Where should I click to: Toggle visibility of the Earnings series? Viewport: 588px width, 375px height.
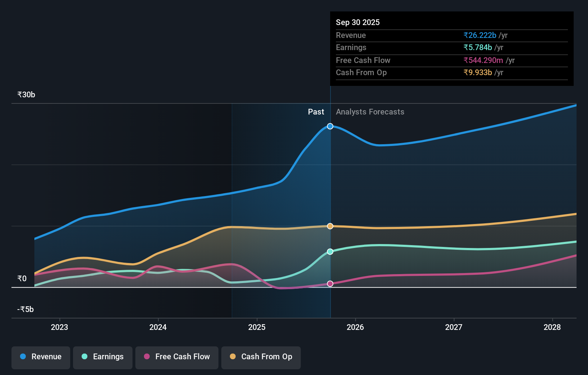tap(103, 357)
